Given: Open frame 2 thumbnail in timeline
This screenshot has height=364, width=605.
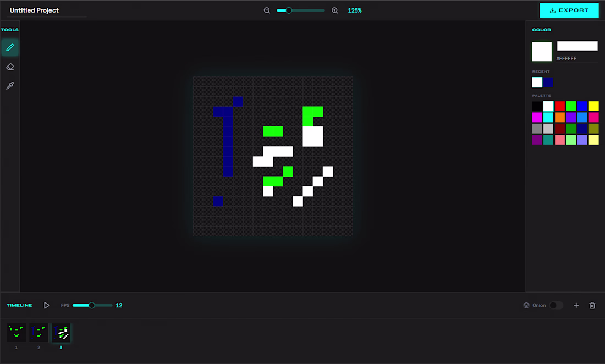Looking at the screenshot, I should click(38, 333).
